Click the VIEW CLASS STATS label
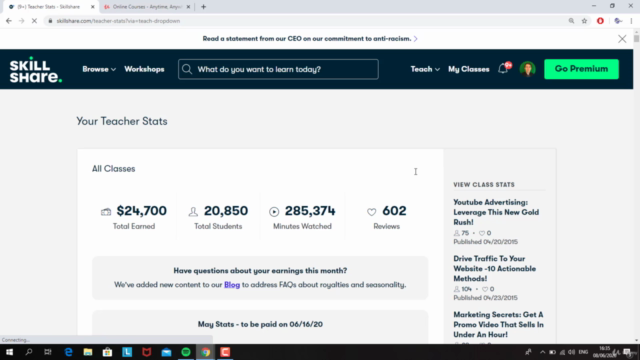 (x=484, y=185)
